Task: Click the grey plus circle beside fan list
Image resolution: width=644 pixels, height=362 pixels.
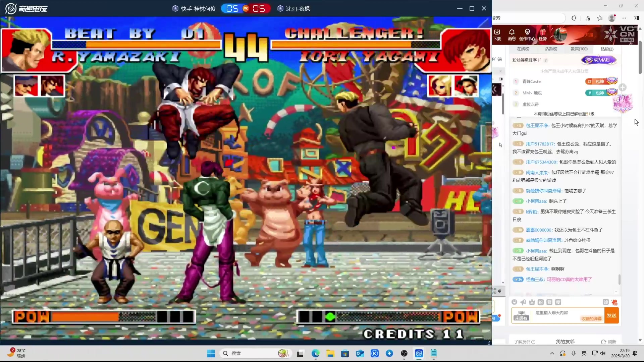Action: tap(623, 87)
